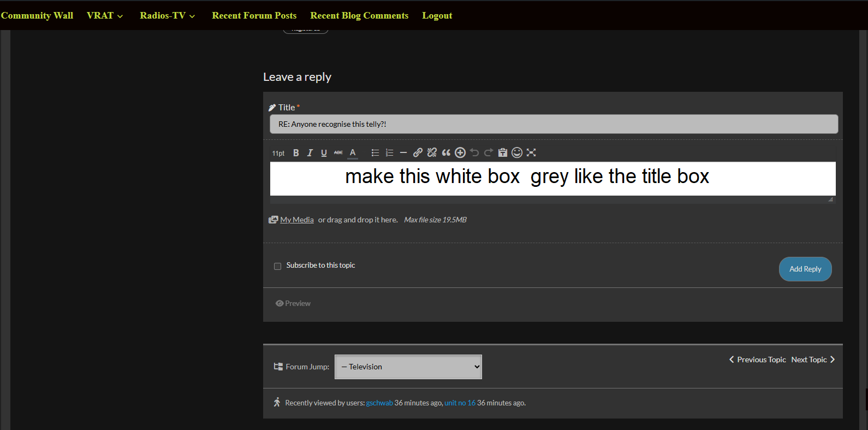Pick the text color swatch tool

(353, 153)
